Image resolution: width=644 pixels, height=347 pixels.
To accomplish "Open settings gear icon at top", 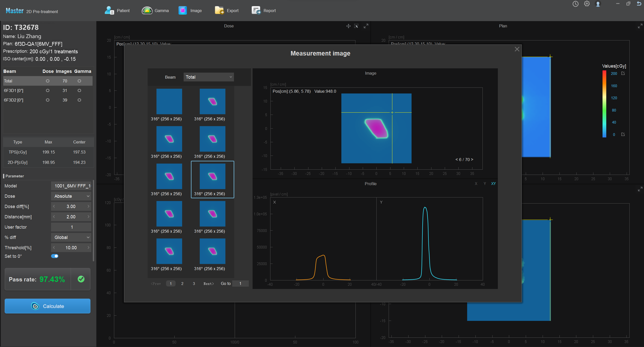I will coord(587,4).
